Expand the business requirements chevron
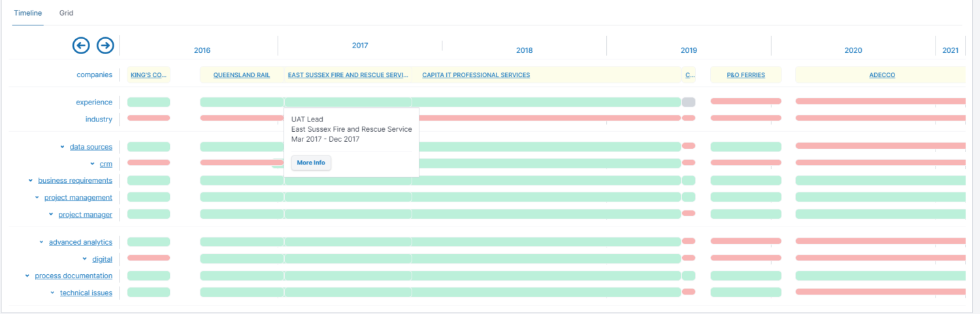Viewport: 980px width, 314px height. 30,180
